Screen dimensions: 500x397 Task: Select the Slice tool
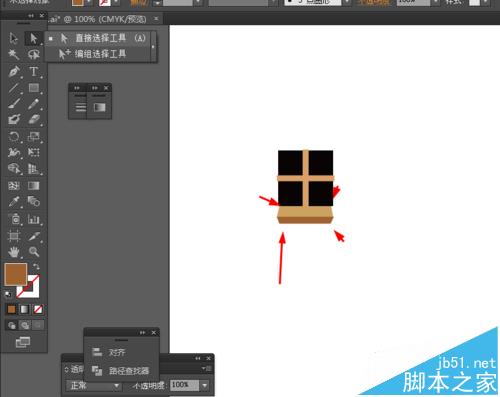click(x=33, y=236)
